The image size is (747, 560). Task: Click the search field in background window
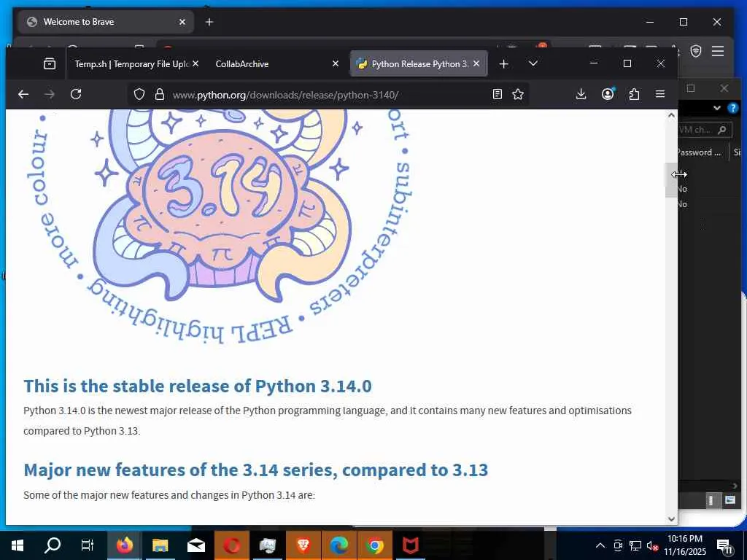705,130
